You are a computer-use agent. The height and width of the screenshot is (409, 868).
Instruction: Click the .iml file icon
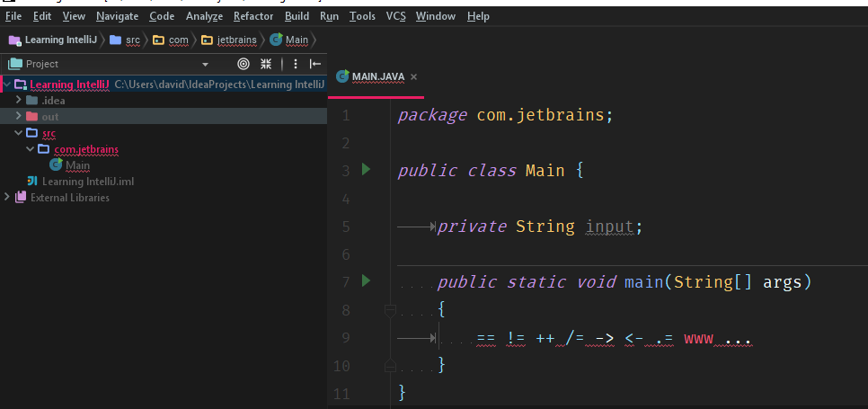click(x=32, y=181)
